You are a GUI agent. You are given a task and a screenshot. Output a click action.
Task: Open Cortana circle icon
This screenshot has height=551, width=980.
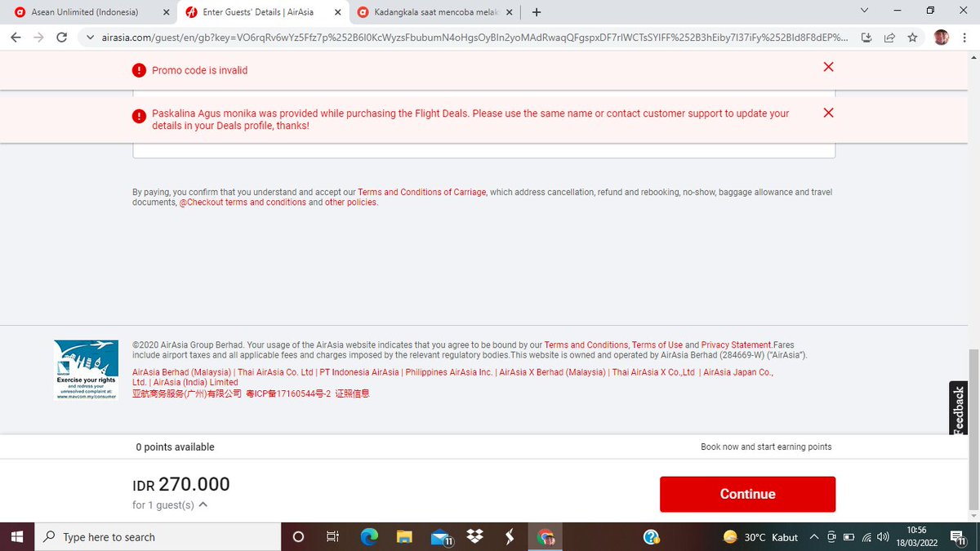point(298,536)
